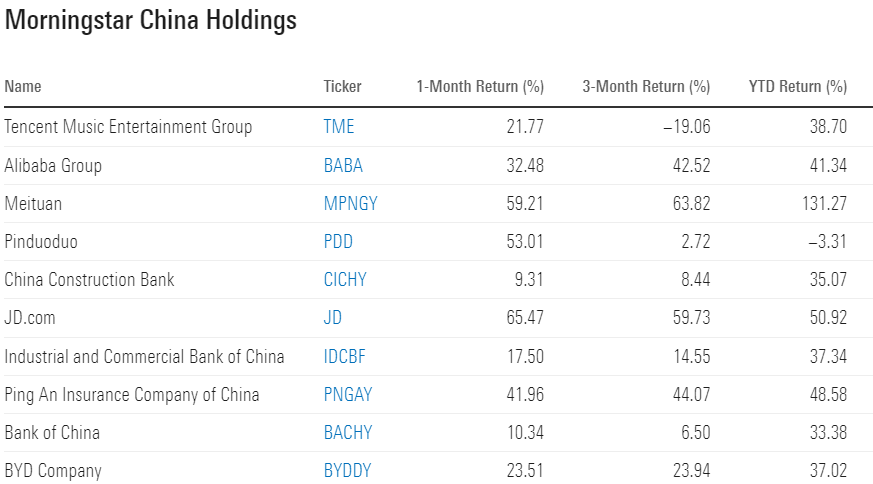The image size is (873, 484).
Task: Click the 3-Month Return column header
Action: point(646,87)
